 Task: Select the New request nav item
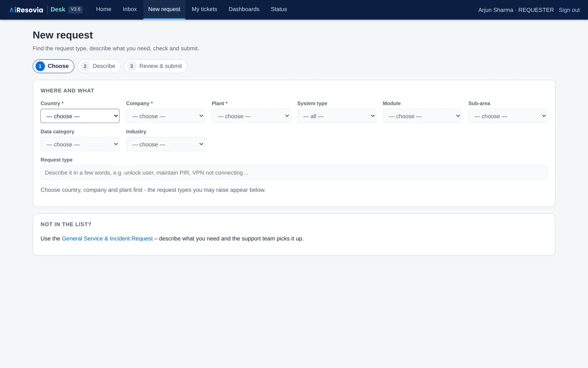click(164, 9)
